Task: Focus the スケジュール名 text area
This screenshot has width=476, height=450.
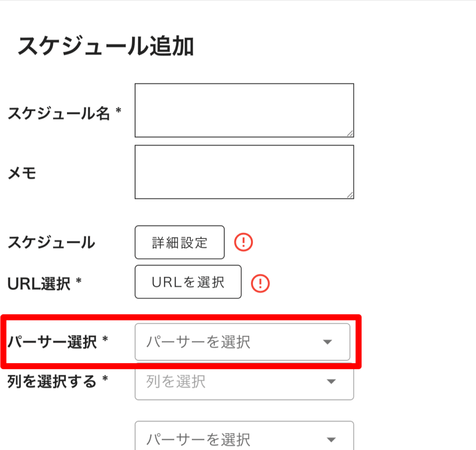Action: coord(244,111)
